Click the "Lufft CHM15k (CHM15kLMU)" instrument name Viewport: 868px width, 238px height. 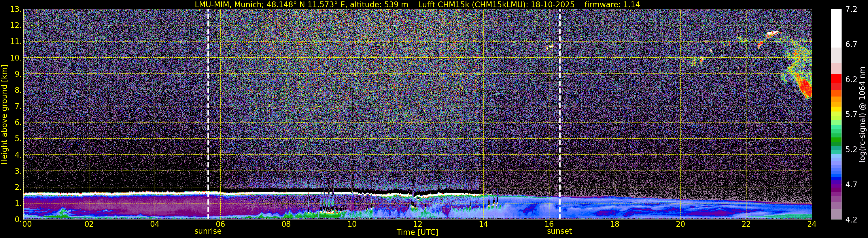point(473,4)
